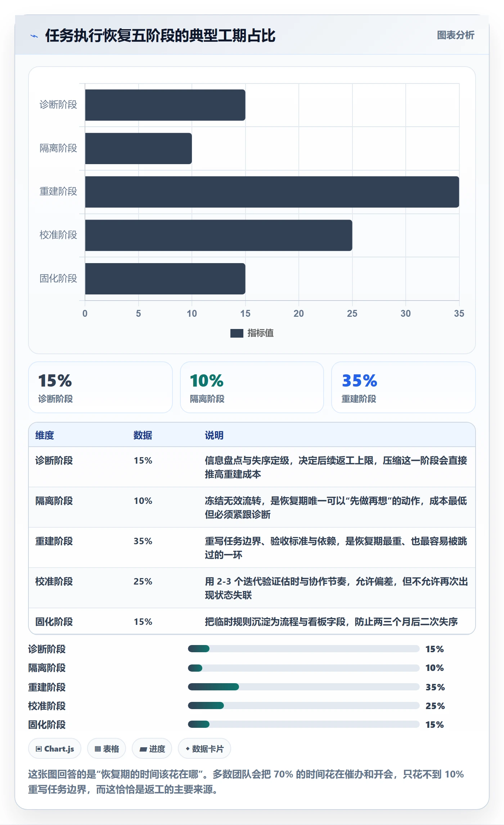Screen dimensions: 504x825
Task: Select the 数据卡片 tag chip
Action: [204, 749]
